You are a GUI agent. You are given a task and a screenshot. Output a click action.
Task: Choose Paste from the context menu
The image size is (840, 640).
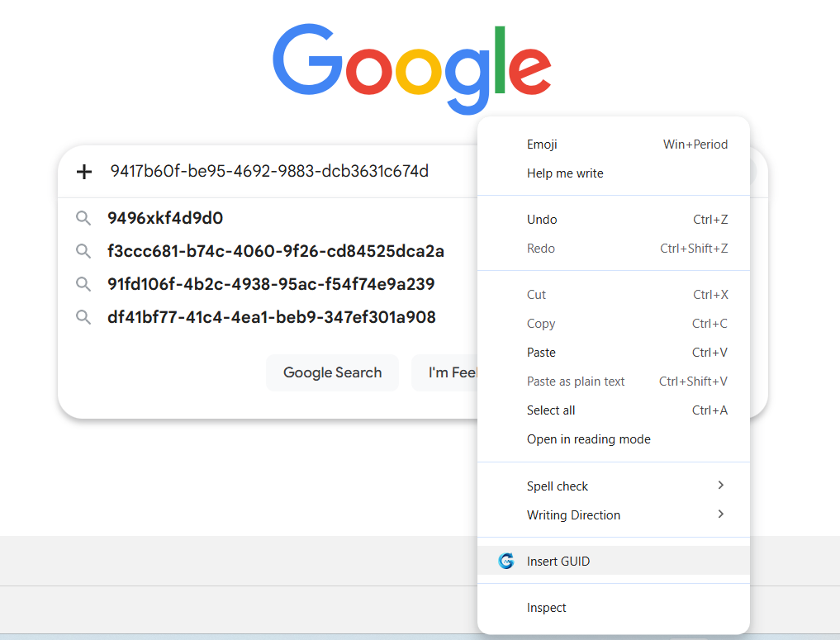tap(541, 353)
